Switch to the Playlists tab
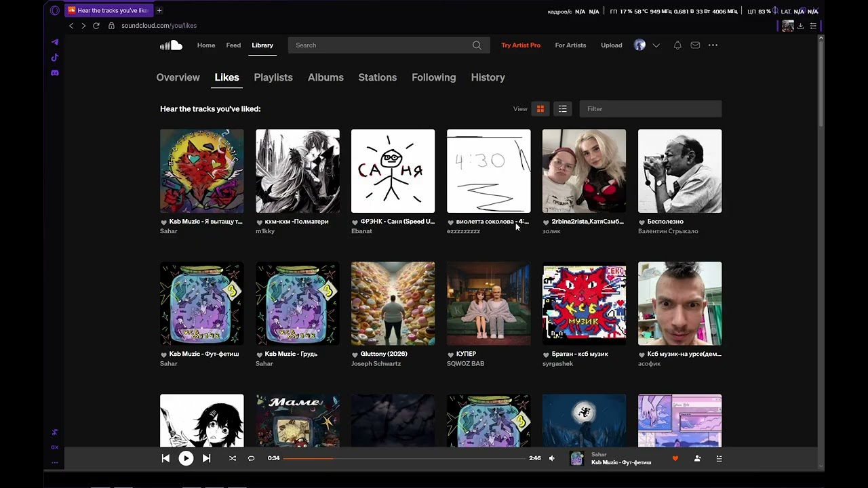The width and height of the screenshot is (868, 488). pyautogui.click(x=273, y=77)
